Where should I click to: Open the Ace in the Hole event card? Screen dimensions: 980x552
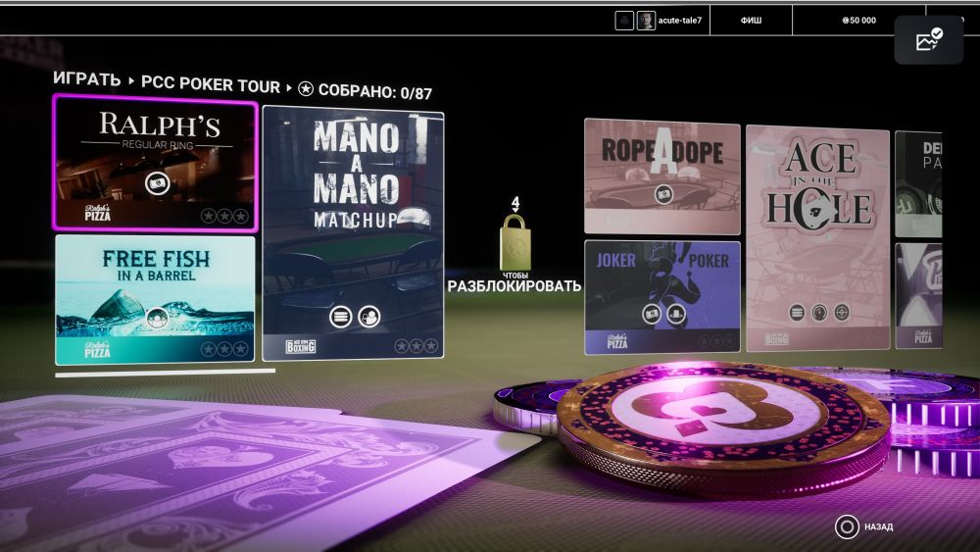coord(817,236)
